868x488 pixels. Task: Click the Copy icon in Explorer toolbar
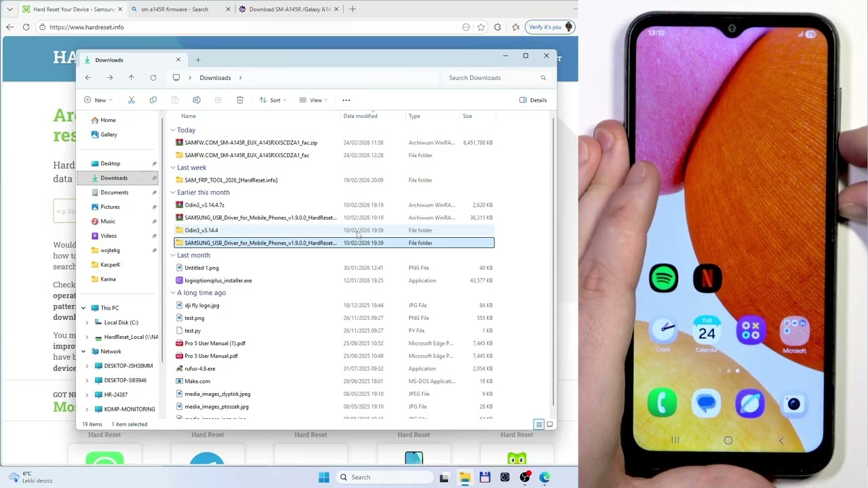click(x=153, y=100)
